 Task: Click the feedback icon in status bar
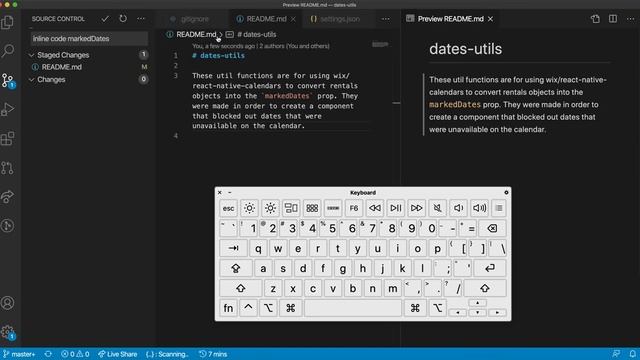tap(616, 354)
